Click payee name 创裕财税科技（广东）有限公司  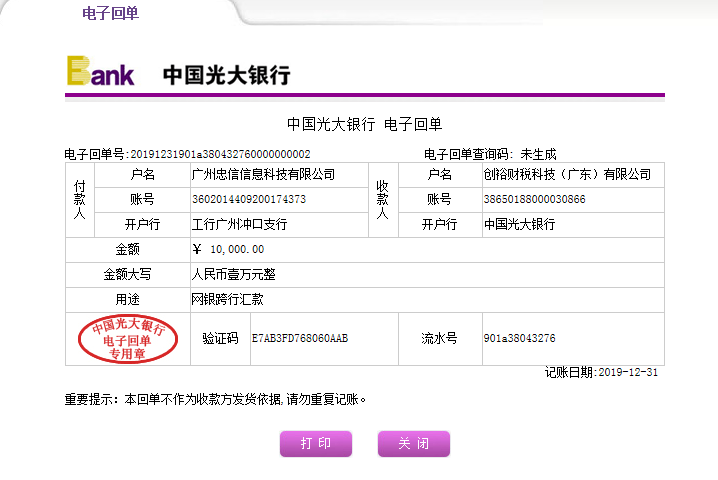pos(567,175)
